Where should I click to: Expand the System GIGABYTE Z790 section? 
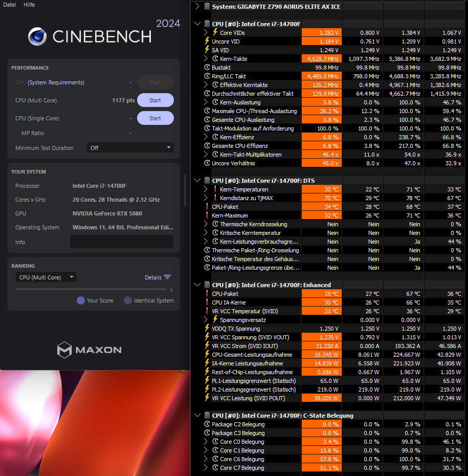pos(197,6)
